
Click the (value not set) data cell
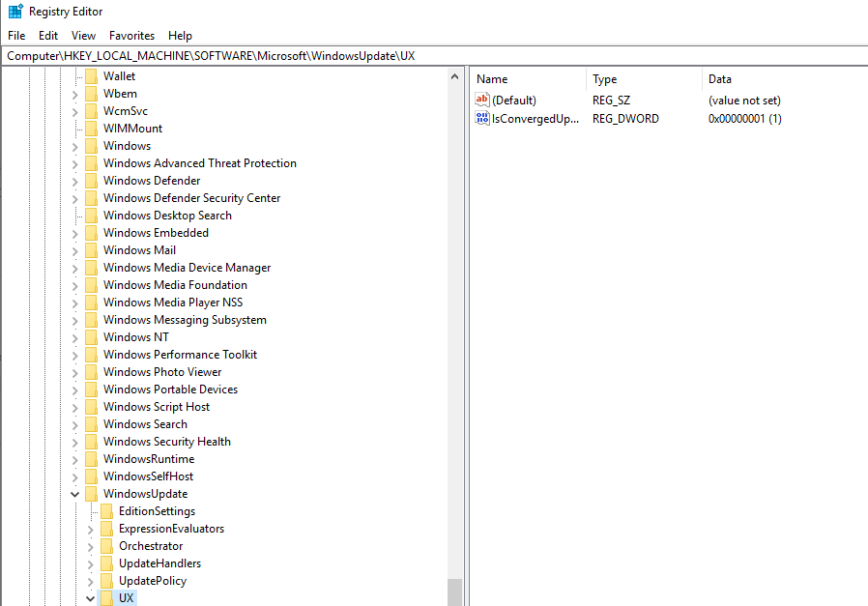click(x=744, y=101)
